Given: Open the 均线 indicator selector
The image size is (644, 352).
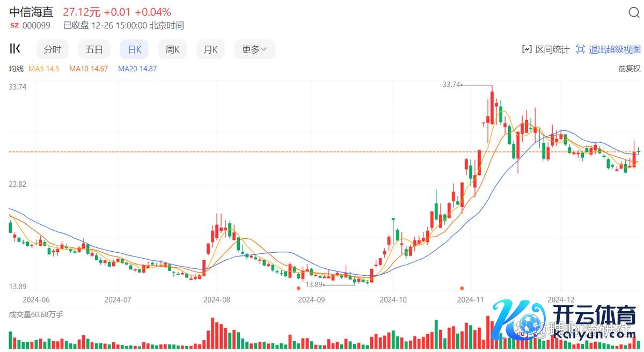Looking at the screenshot, I should click(16, 69).
